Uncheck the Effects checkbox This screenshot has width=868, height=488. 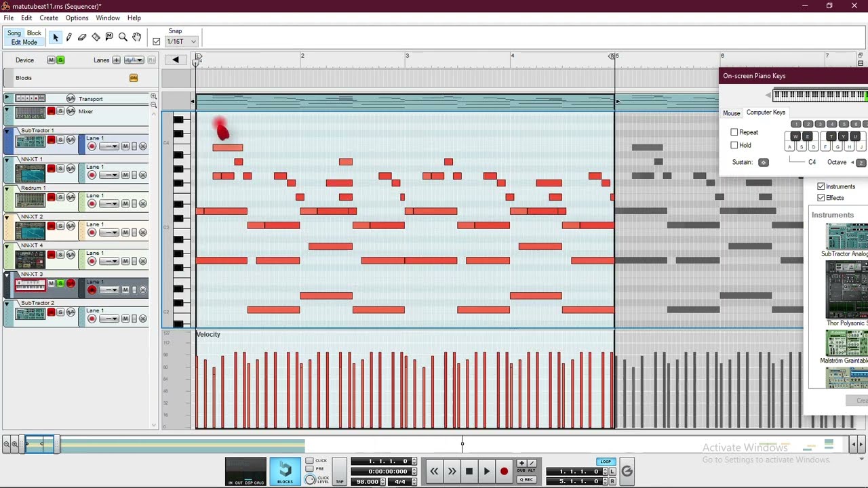click(821, 198)
